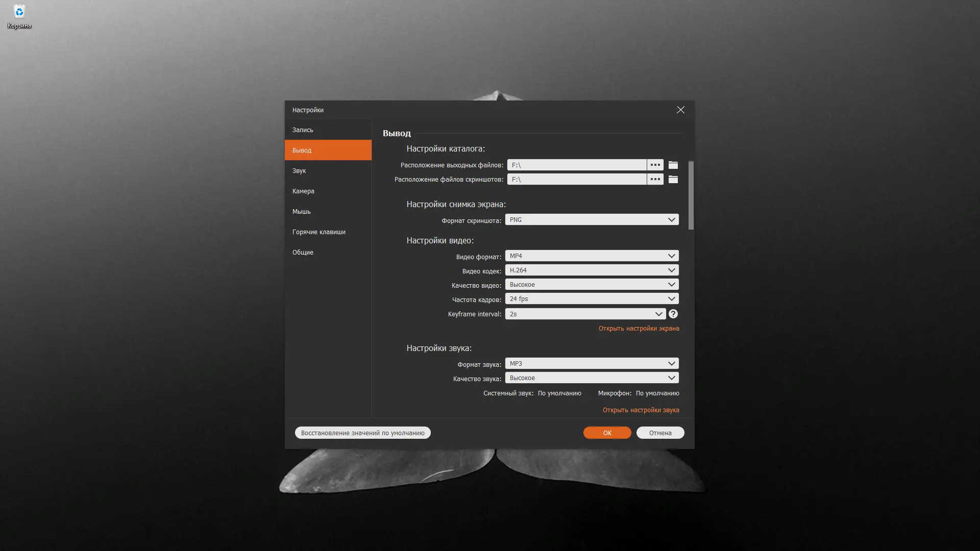Expand the Видео формат MP4 dropdown

[592, 256]
